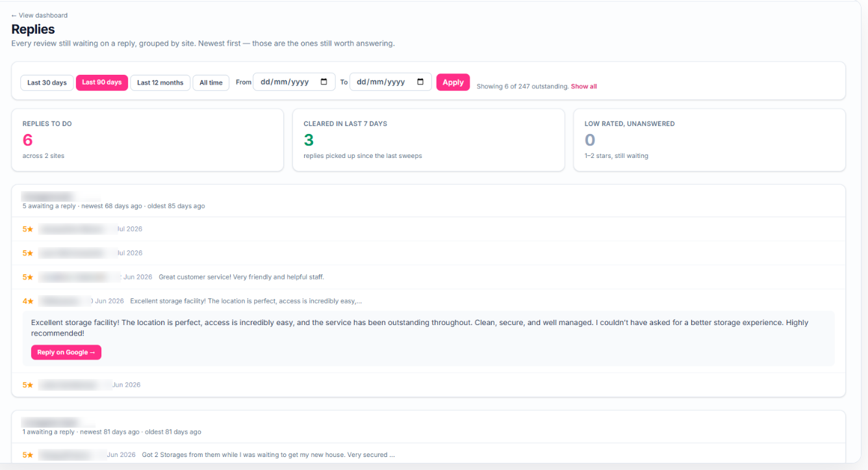The image size is (868, 470).
Task: Click the 'across 2 sites' caption
Action: point(44,156)
